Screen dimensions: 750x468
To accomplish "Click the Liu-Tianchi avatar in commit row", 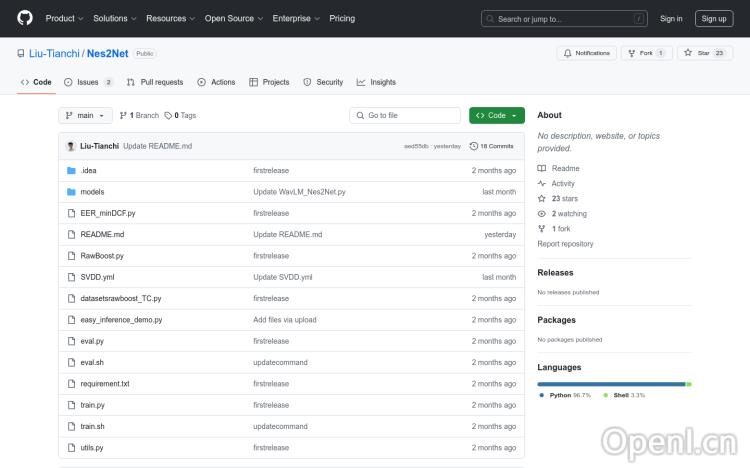I will (71, 146).
